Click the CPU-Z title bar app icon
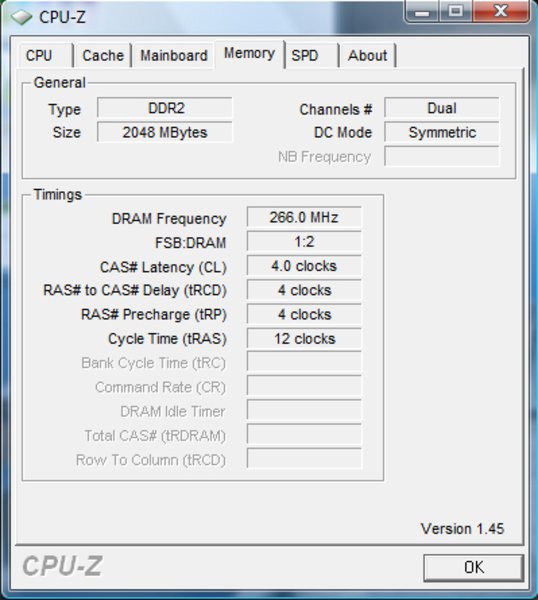Viewport: 538px width, 600px height. click(21, 17)
